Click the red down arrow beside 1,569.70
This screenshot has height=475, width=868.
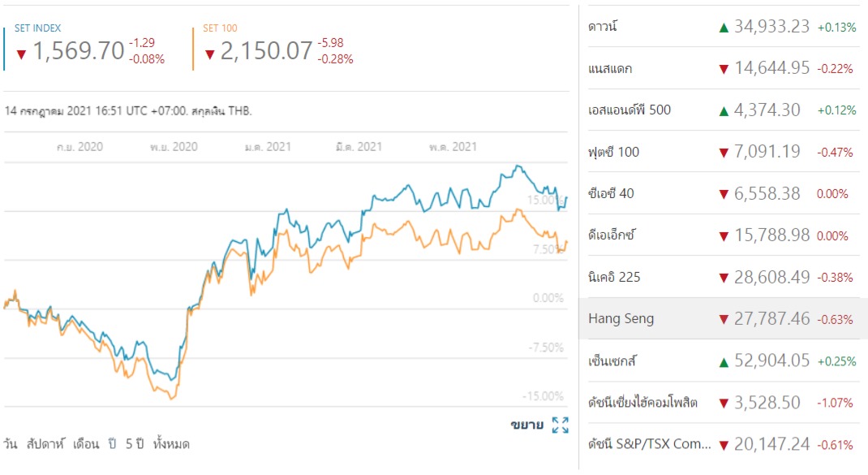(x=21, y=54)
